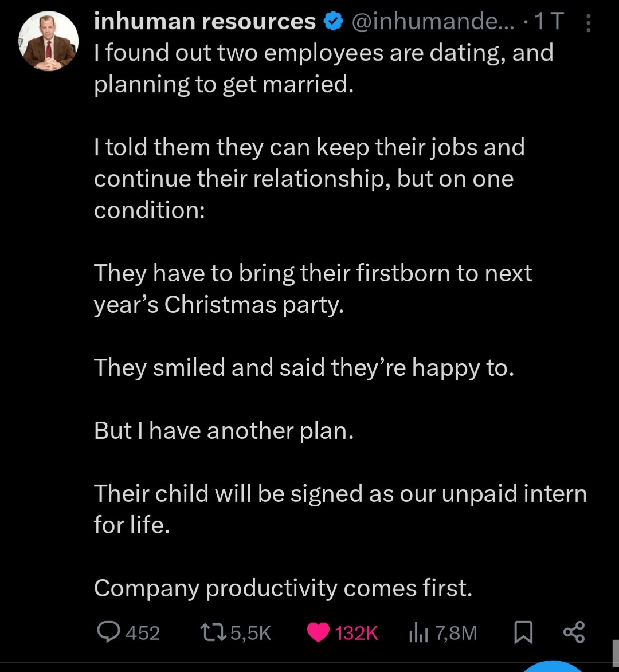Click the 7,8M views count
Screen dimensions: 619x672
[x=456, y=632]
